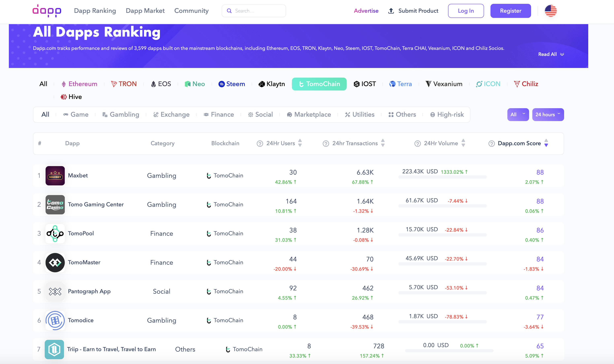Filter by EOS blockchain
Viewport: 614px width, 364px height.
pos(161,84)
